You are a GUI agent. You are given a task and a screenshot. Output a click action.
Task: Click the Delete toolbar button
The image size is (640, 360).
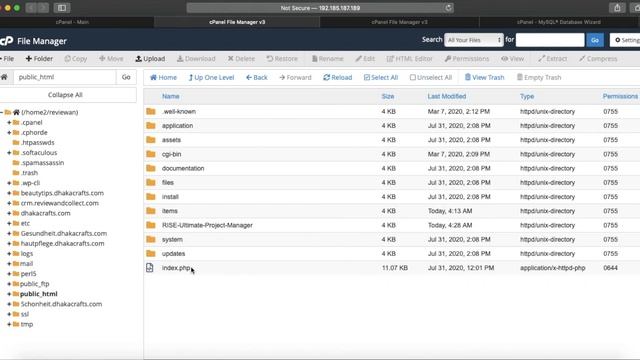pyautogui.click(x=241, y=59)
